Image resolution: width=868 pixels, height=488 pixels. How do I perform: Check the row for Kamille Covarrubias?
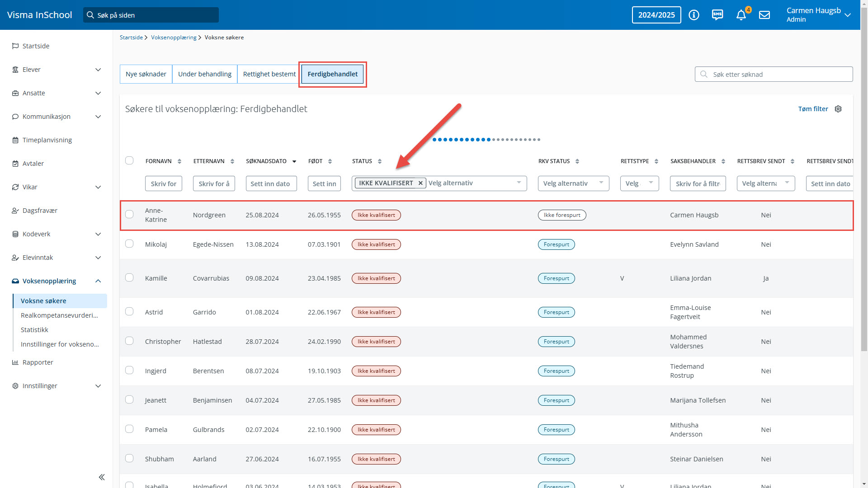coord(129,277)
